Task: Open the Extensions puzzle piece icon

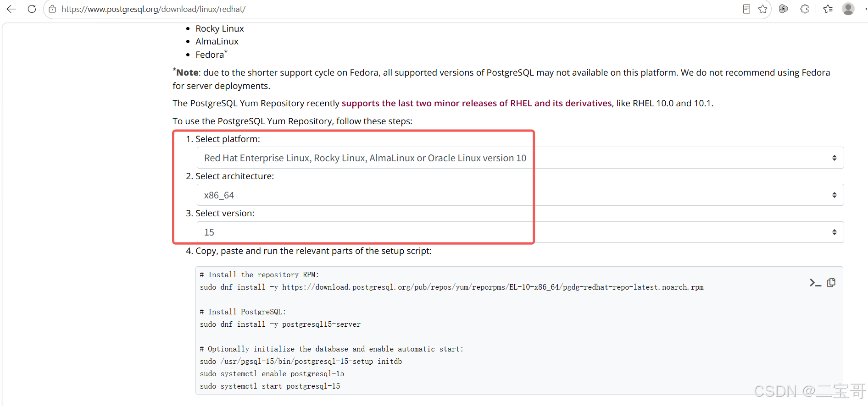Action: (x=805, y=9)
